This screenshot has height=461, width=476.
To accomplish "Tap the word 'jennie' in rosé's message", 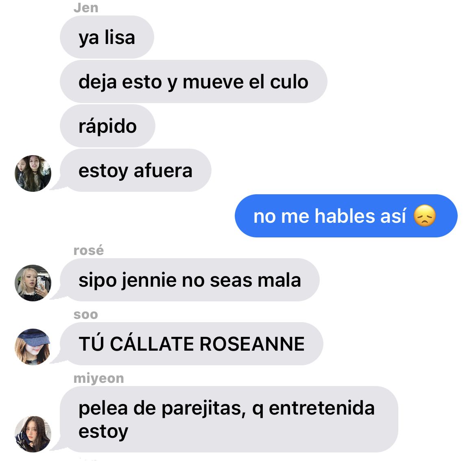I will pos(149,280).
